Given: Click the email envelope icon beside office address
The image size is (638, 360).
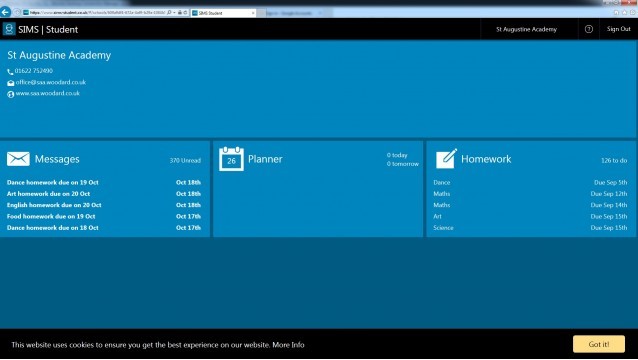Looking at the screenshot, I should 11,83.
